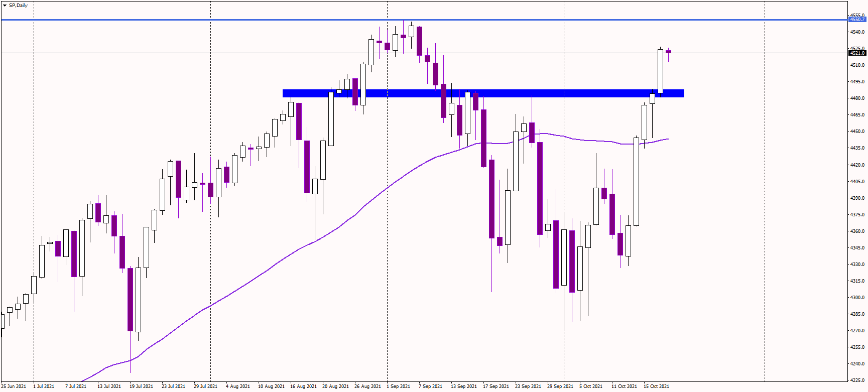Click the black 4521.0 current price label

857,53
